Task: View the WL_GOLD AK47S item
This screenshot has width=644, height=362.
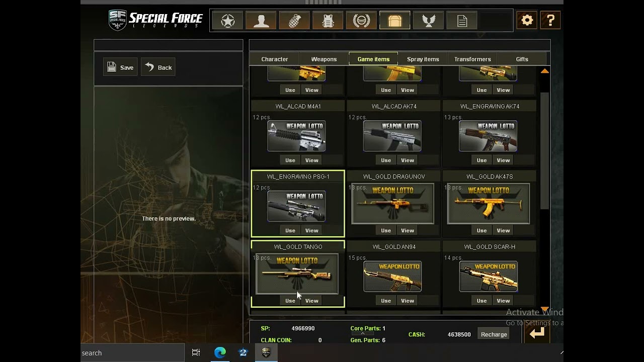Action: pyautogui.click(x=504, y=230)
